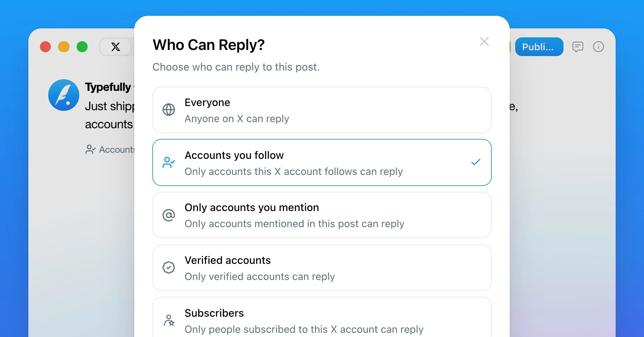This screenshot has height=337, width=644.
Task: Click the Publish button
Action: (x=539, y=47)
